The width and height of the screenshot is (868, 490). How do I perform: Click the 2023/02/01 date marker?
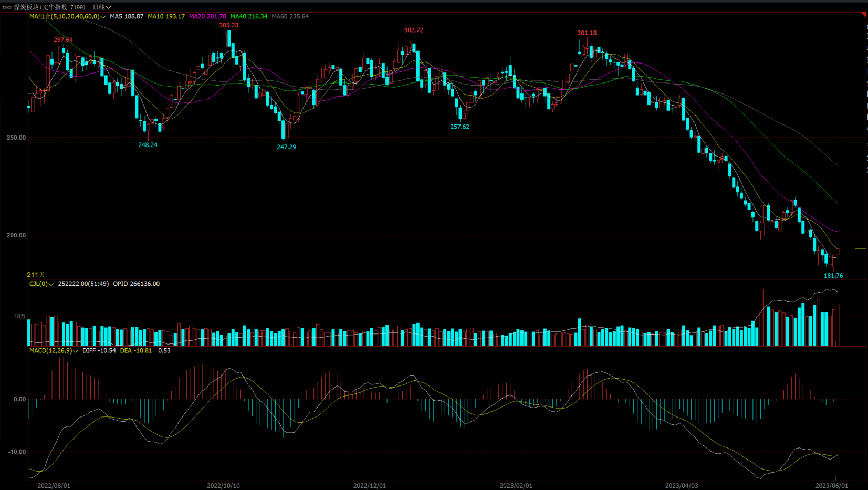(516, 486)
